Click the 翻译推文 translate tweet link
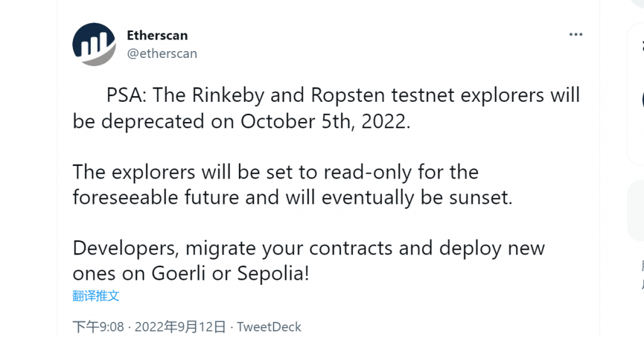Image resolution: width=644 pixels, height=337 pixels. click(96, 296)
